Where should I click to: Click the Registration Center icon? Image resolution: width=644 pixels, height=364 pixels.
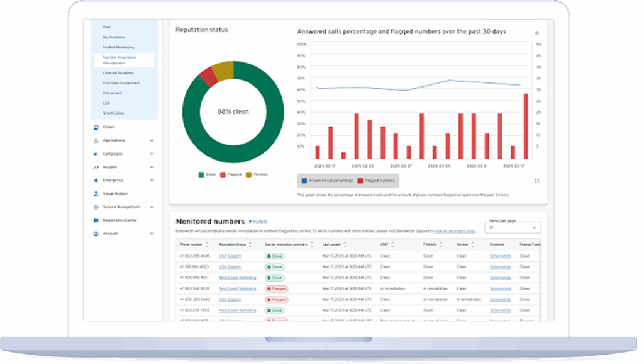pyautogui.click(x=96, y=220)
